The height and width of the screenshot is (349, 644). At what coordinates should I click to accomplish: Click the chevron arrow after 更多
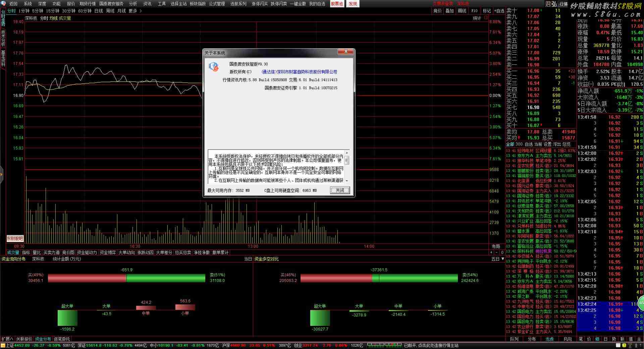(x=141, y=11)
